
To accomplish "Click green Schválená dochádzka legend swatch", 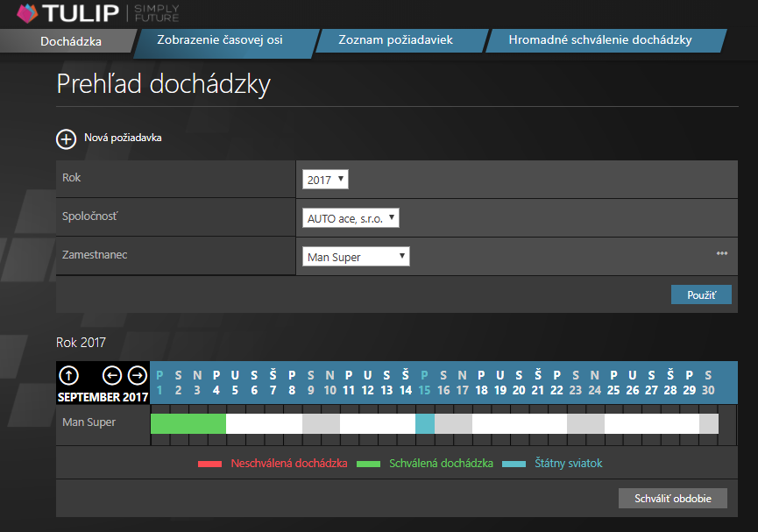I will (x=369, y=464).
